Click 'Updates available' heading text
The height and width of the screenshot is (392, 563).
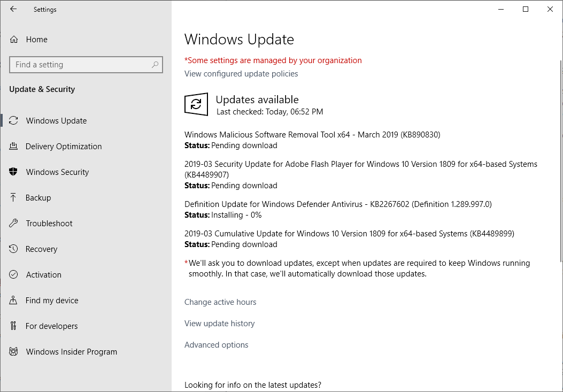pyautogui.click(x=257, y=99)
